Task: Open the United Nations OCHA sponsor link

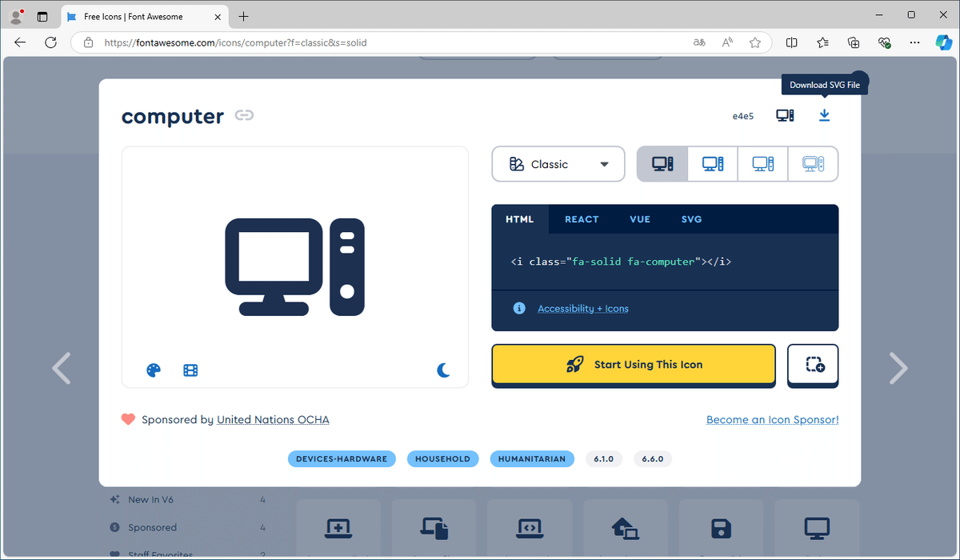Action: click(x=273, y=419)
